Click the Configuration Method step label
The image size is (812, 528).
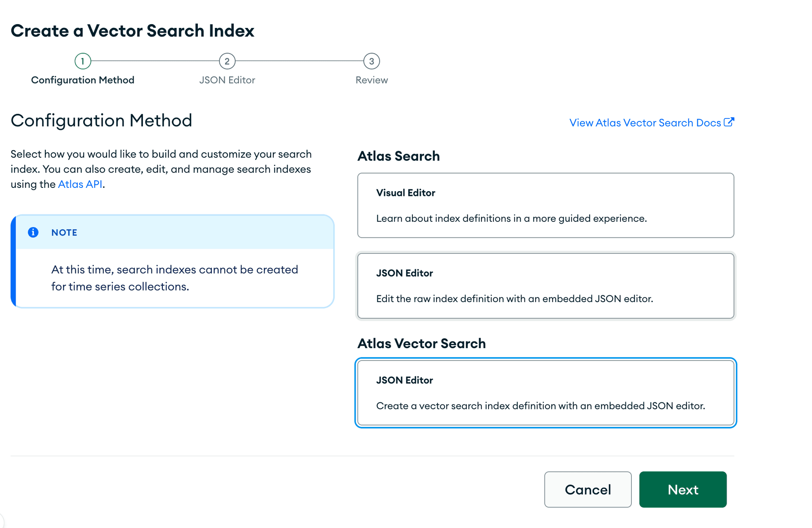[82, 80]
